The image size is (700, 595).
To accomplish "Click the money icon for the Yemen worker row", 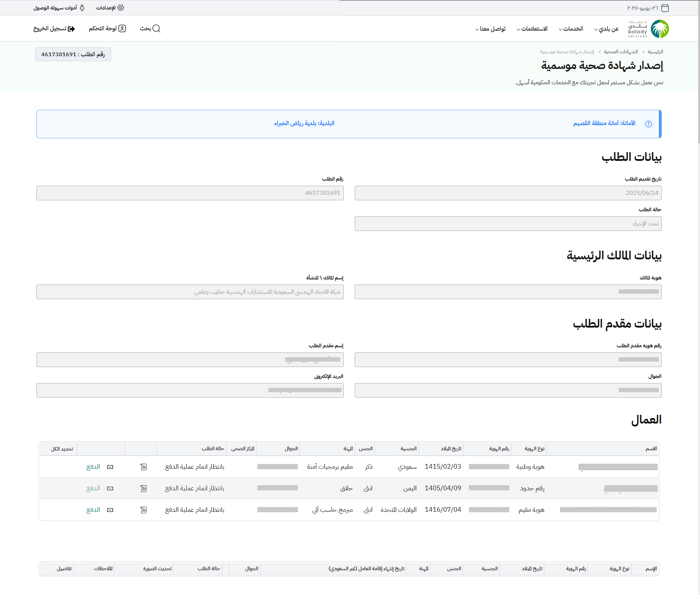I will tap(110, 488).
